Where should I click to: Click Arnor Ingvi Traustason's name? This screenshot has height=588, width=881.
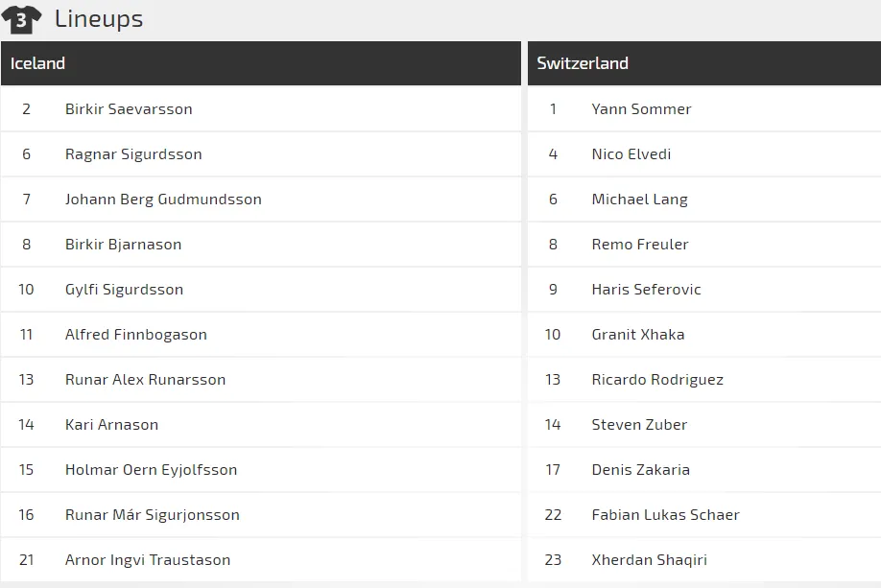148,560
